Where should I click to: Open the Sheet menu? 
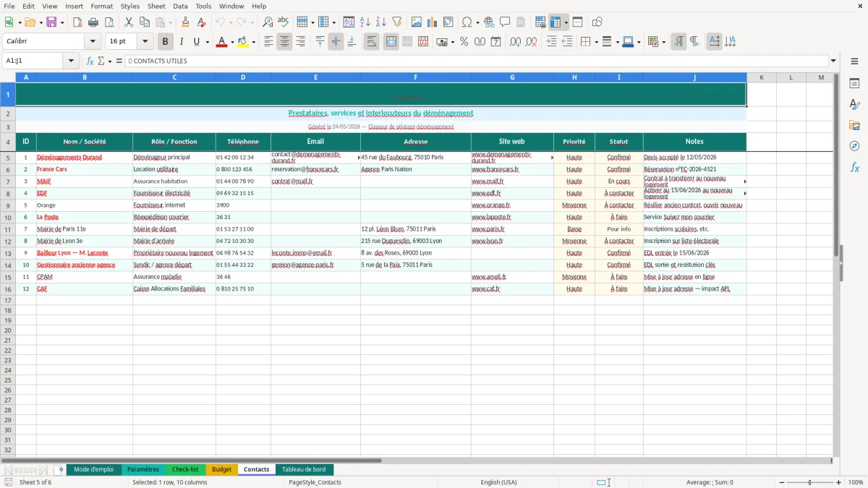[156, 6]
